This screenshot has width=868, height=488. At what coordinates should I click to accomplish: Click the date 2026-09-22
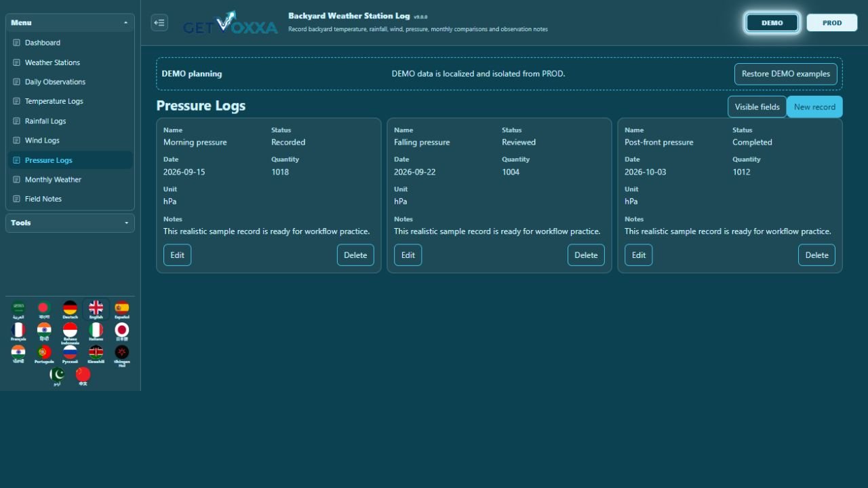(415, 172)
